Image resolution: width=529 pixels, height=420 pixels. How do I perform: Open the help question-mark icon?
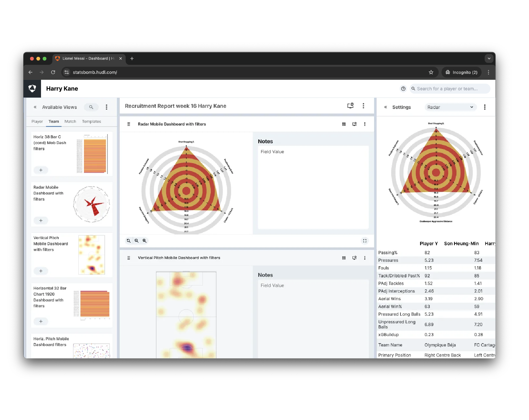pyautogui.click(x=403, y=89)
